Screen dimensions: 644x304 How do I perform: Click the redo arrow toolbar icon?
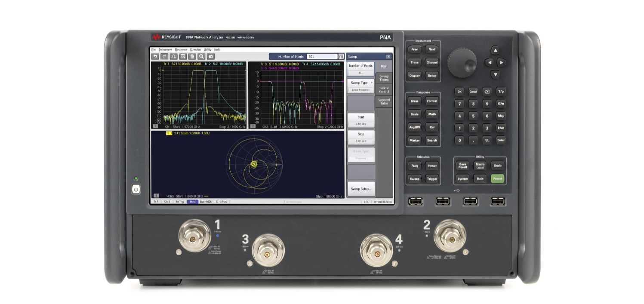(x=164, y=56)
